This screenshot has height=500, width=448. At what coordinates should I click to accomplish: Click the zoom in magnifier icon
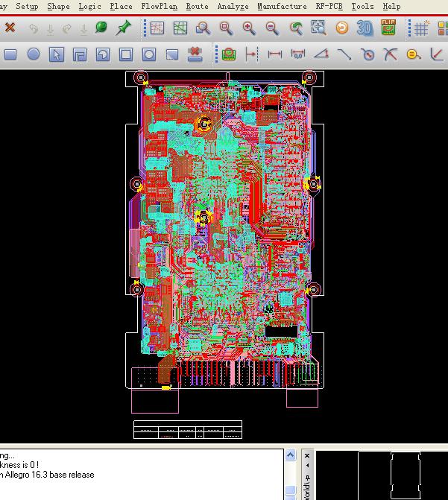249,28
